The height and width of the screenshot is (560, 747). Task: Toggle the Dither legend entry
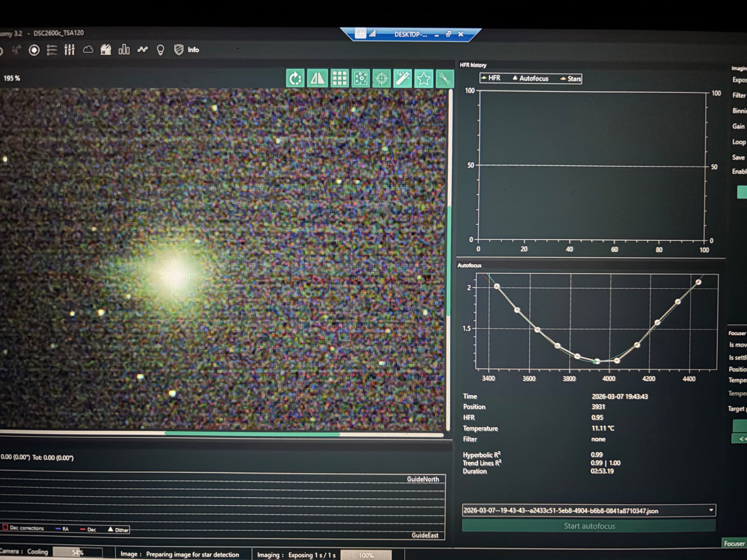(x=118, y=530)
